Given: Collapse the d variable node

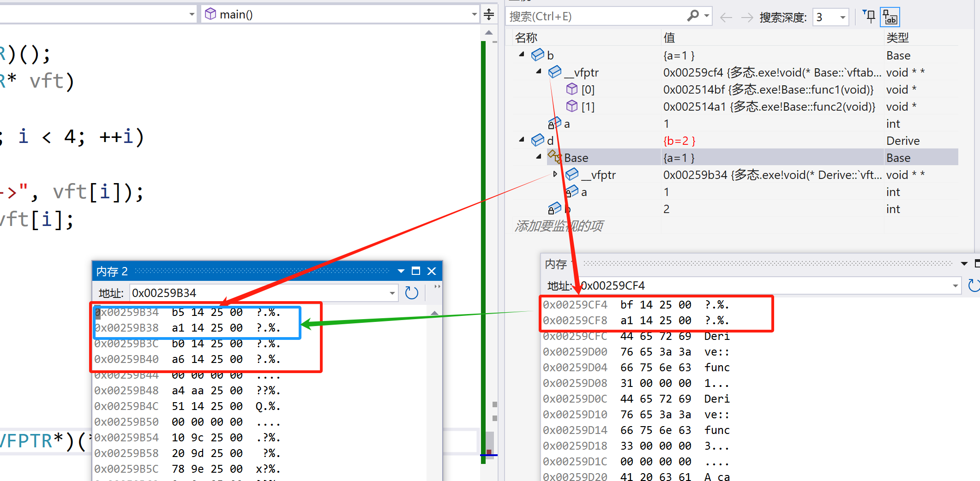Looking at the screenshot, I should click(x=522, y=140).
